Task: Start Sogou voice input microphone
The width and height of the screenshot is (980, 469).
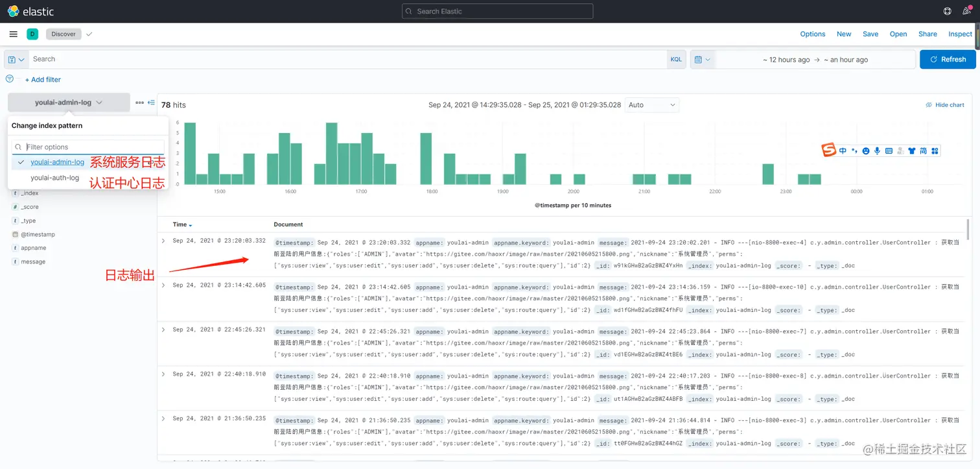Action: pos(877,150)
